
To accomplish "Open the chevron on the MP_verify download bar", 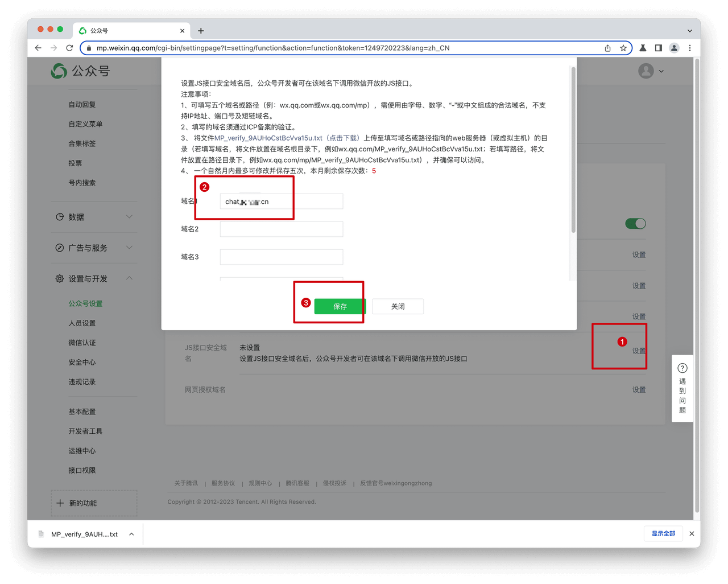I will pyautogui.click(x=131, y=534).
